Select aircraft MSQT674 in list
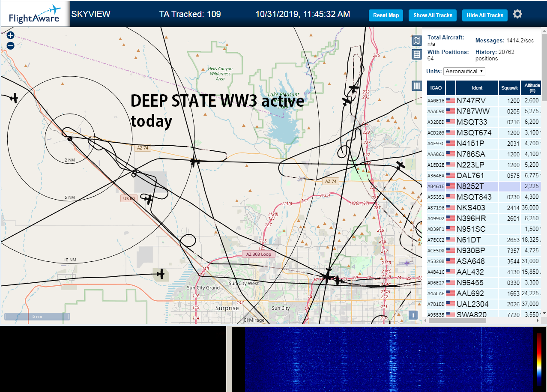This screenshot has width=547, height=392. [484, 132]
